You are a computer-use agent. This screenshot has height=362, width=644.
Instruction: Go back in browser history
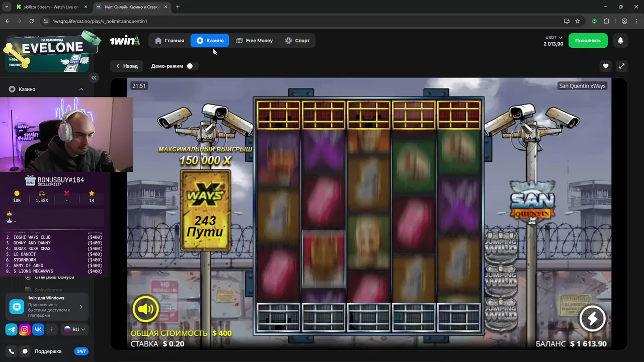tap(8, 21)
